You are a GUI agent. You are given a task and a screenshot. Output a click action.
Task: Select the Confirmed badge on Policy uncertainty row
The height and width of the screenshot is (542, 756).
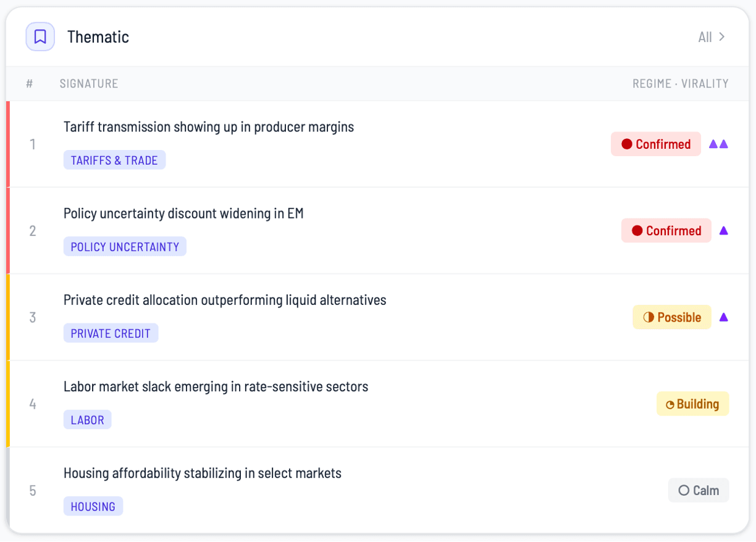666,231
